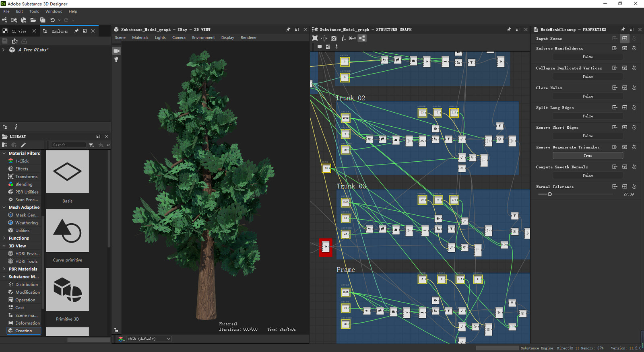Add a comment using the speech bubble icon

click(x=320, y=47)
